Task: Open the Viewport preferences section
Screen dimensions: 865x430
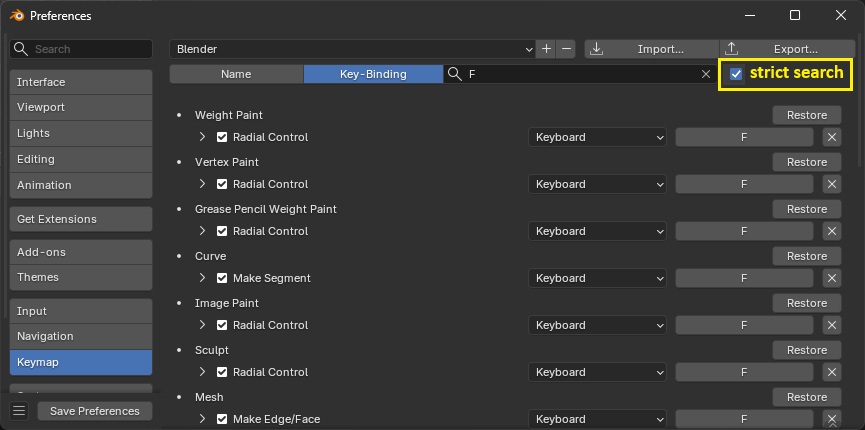Action: click(81, 107)
